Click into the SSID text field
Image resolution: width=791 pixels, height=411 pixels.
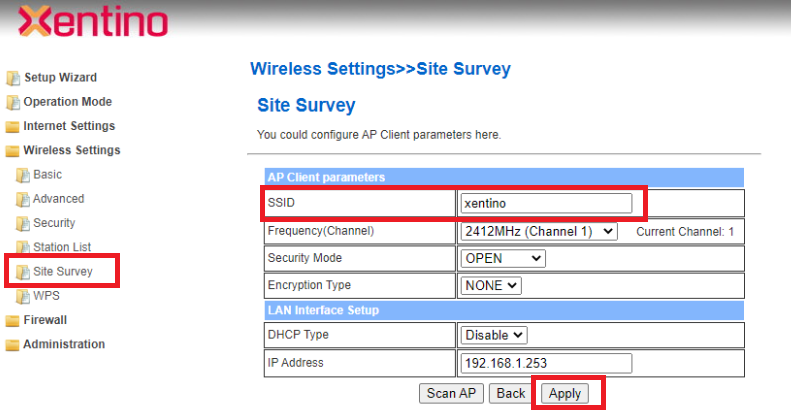(547, 203)
